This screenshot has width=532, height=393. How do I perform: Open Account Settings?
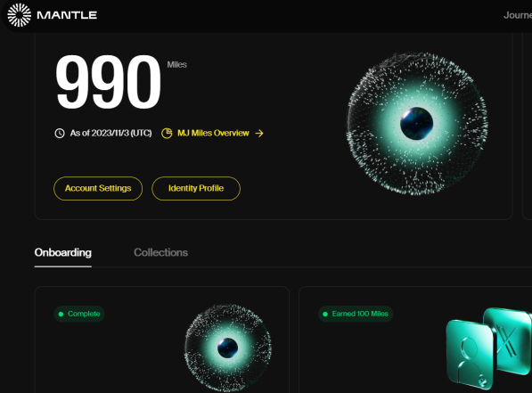[98, 188]
